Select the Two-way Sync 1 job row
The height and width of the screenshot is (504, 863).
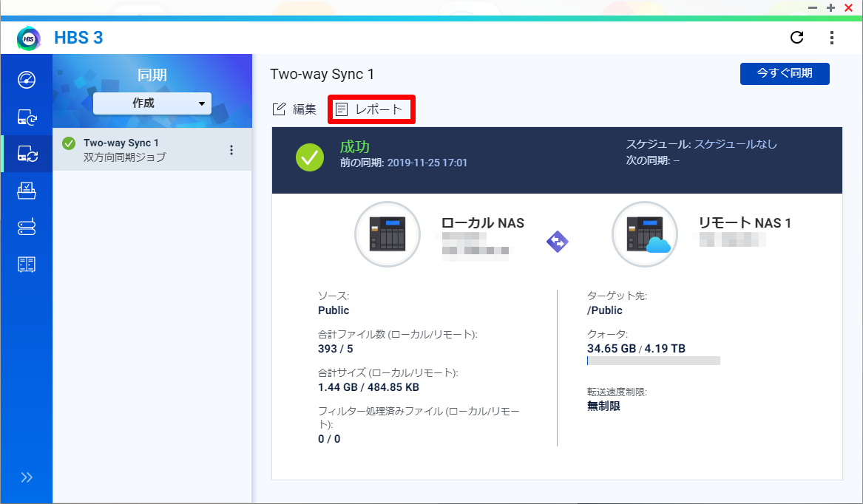[x=152, y=150]
